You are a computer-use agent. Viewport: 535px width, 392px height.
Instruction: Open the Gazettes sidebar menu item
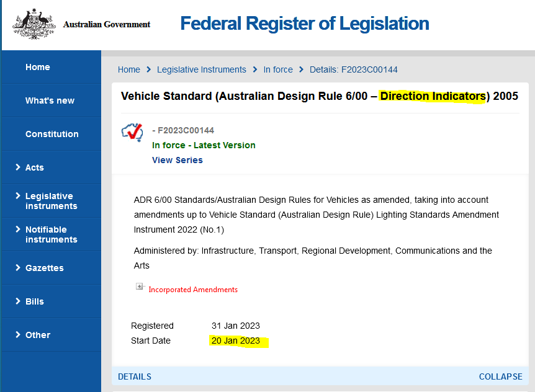tap(44, 268)
